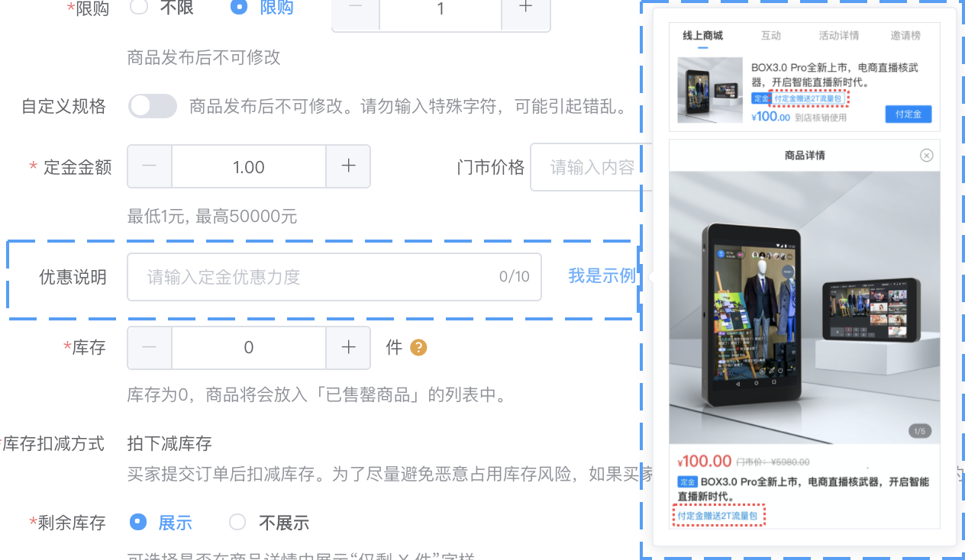The width and height of the screenshot is (965, 560).
Task: Decrease 库存 with the minus button
Action: (x=150, y=348)
